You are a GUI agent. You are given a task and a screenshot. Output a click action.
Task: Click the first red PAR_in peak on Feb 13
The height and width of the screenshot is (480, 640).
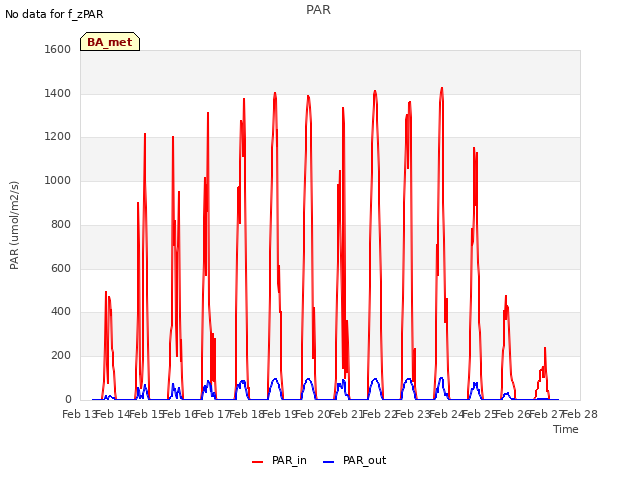106,292
